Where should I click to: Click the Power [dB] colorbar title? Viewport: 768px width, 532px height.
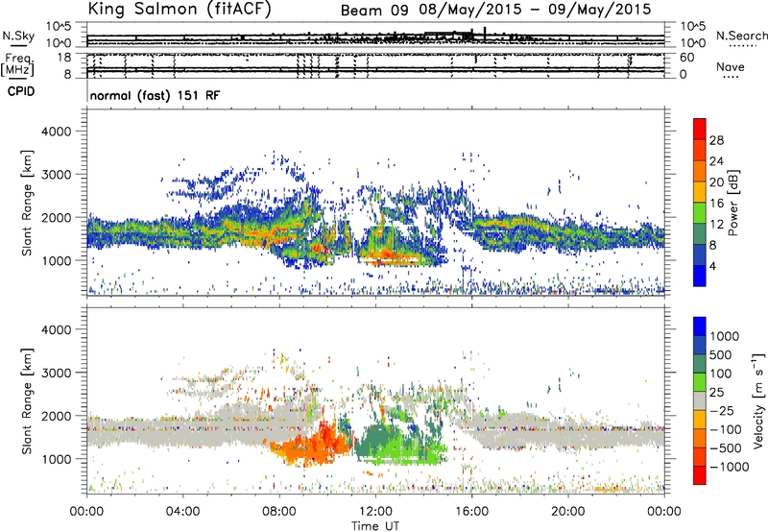point(732,203)
